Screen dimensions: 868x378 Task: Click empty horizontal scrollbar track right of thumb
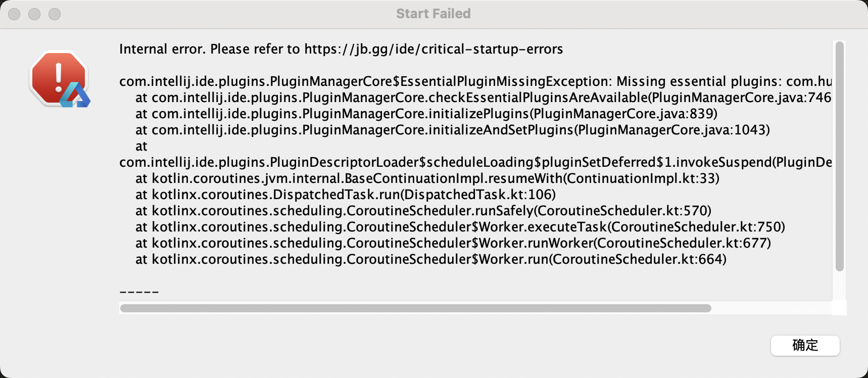tap(771, 308)
